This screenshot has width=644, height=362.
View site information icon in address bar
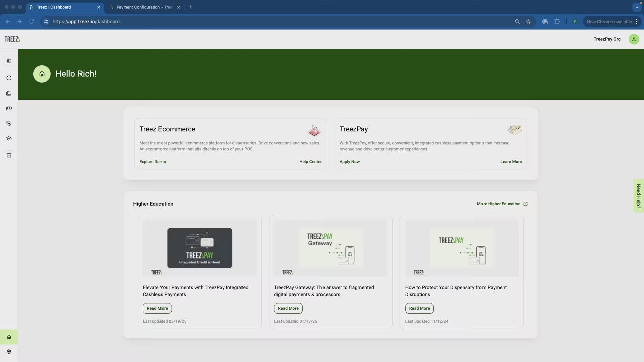coord(46,22)
